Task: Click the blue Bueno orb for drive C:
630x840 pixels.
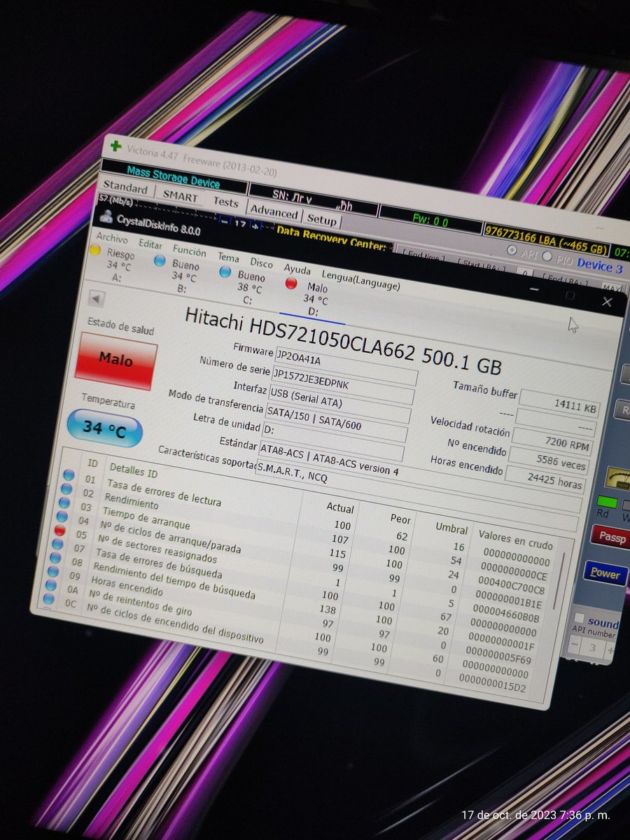Action: pyautogui.click(x=225, y=271)
